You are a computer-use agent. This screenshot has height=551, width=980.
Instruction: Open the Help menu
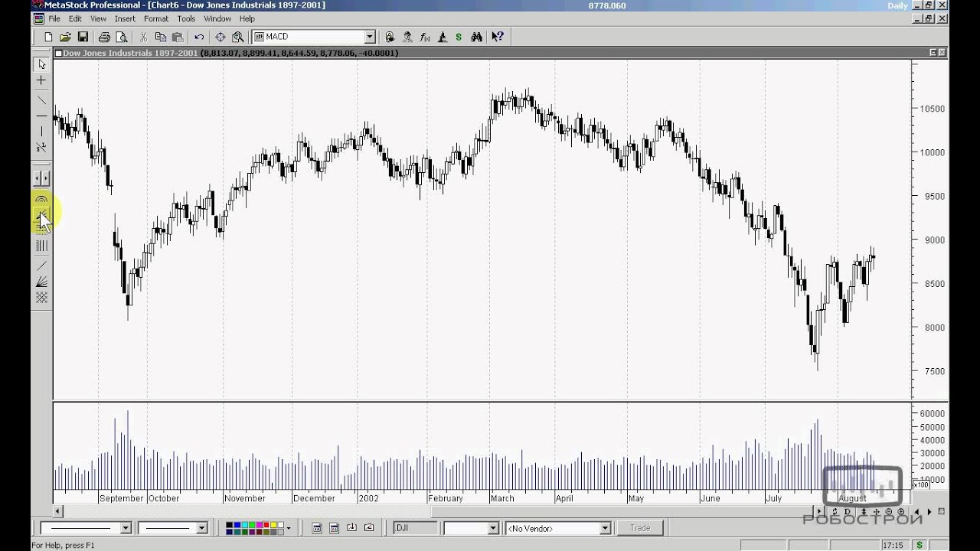pos(247,18)
